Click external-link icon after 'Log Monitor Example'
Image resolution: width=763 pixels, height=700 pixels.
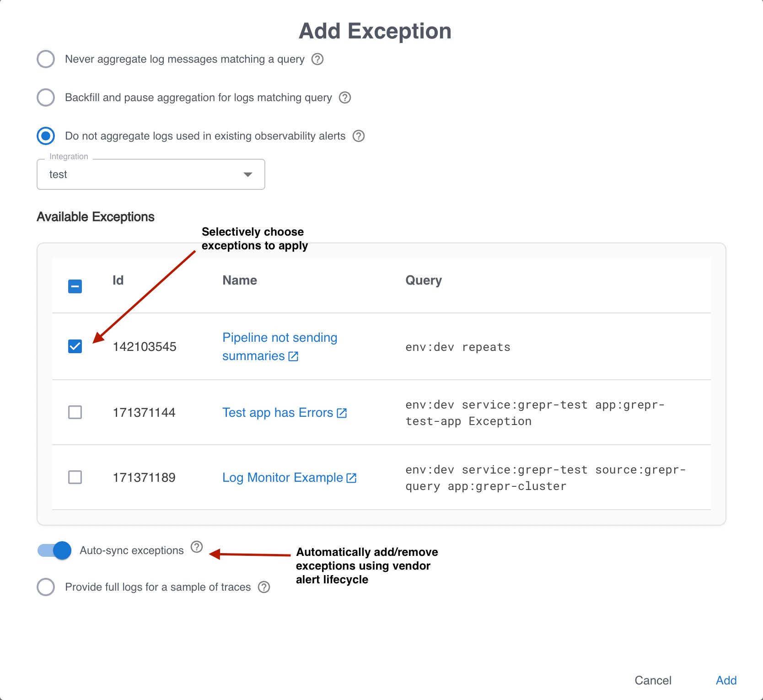coord(351,478)
